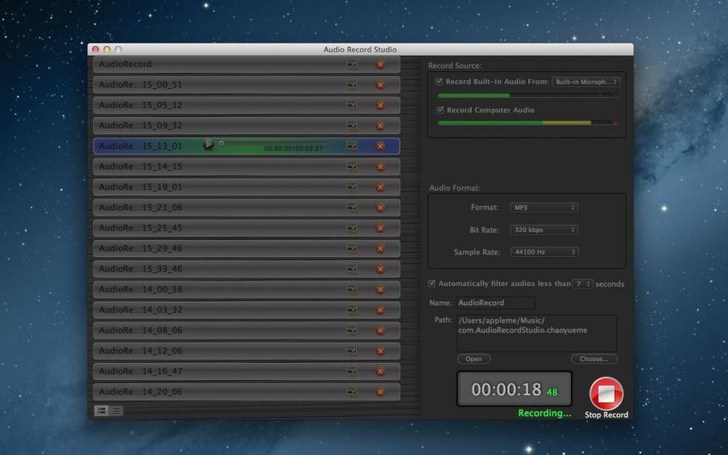The image size is (728, 455).
Task: Click the Open path button
Action: click(473, 358)
